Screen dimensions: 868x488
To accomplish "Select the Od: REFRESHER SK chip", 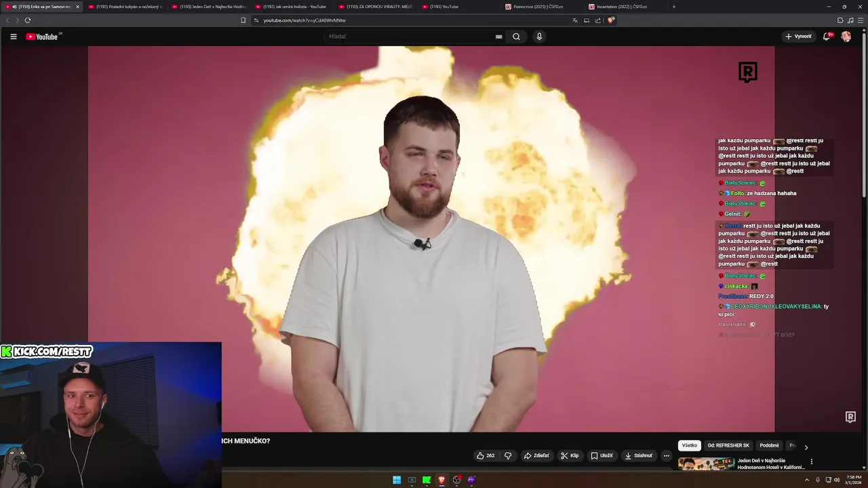I will click(x=728, y=445).
